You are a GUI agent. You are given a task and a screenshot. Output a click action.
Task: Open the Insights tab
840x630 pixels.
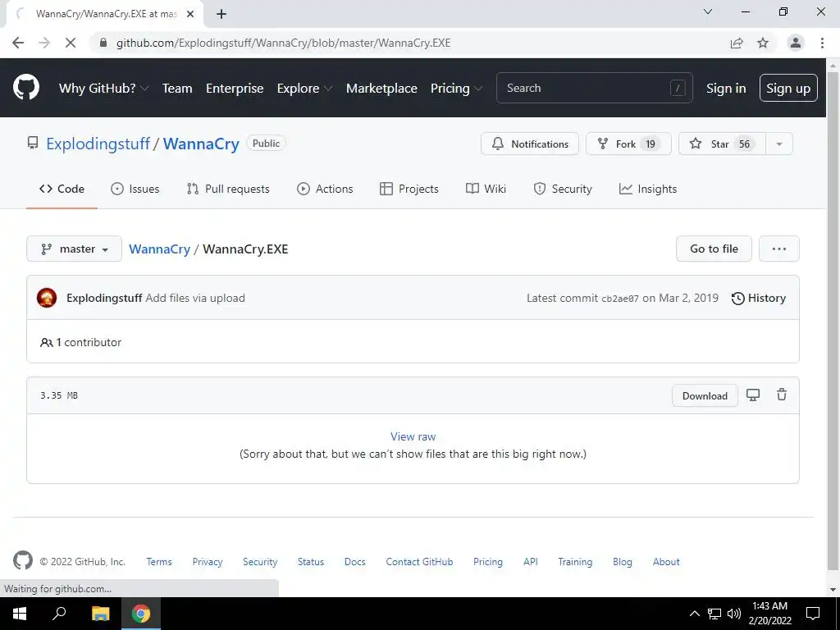(x=648, y=189)
